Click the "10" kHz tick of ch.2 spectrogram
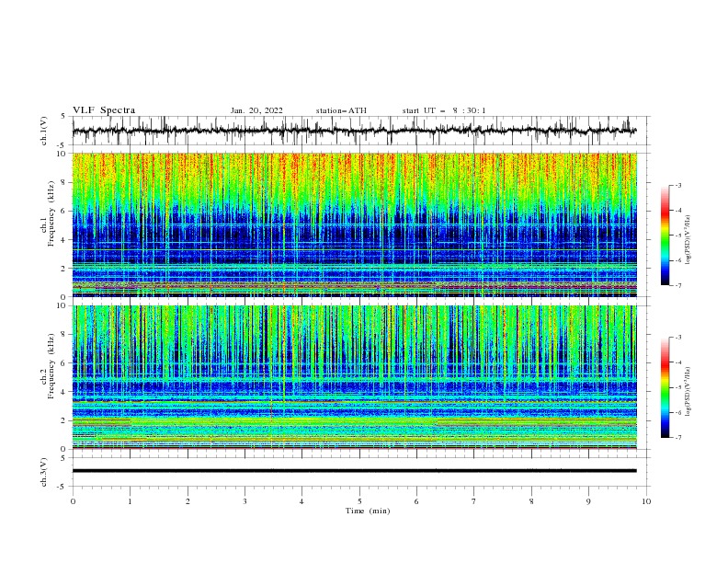The height and width of the screenshot is (563, 728). (x=63, y=305)
